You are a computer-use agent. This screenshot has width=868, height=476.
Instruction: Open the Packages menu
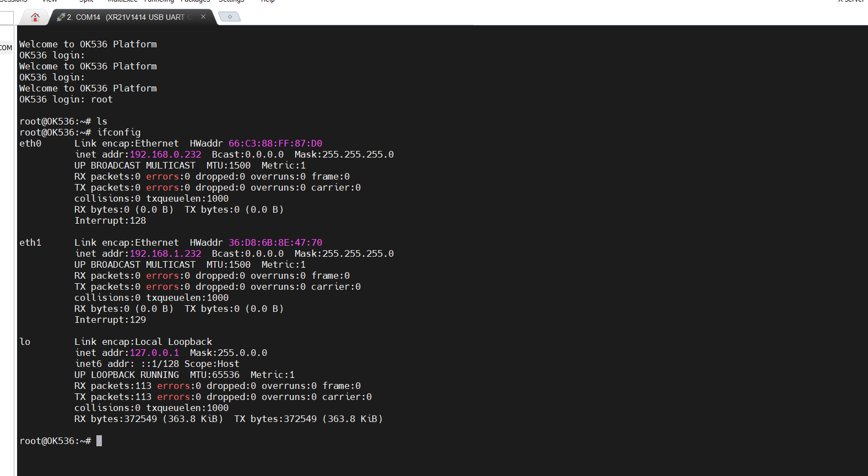point(195,1)
